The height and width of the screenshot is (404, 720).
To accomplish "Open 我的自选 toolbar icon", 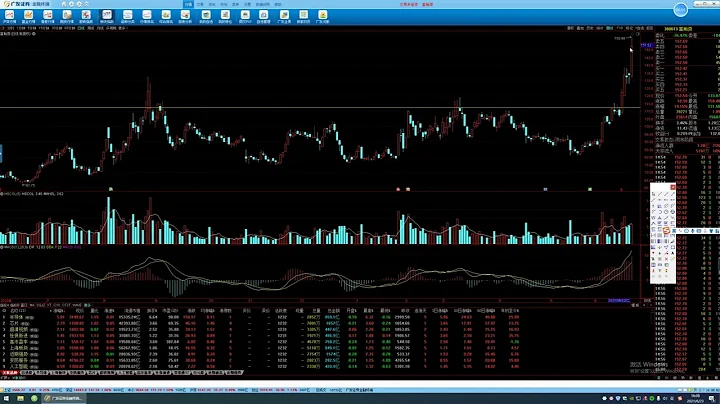I will click(206, 17).
